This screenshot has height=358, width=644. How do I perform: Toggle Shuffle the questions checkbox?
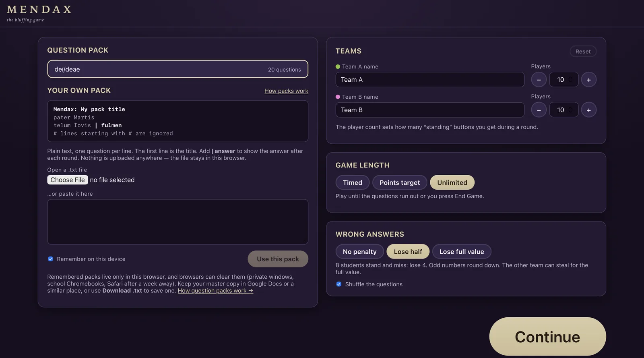coord(339,284)
